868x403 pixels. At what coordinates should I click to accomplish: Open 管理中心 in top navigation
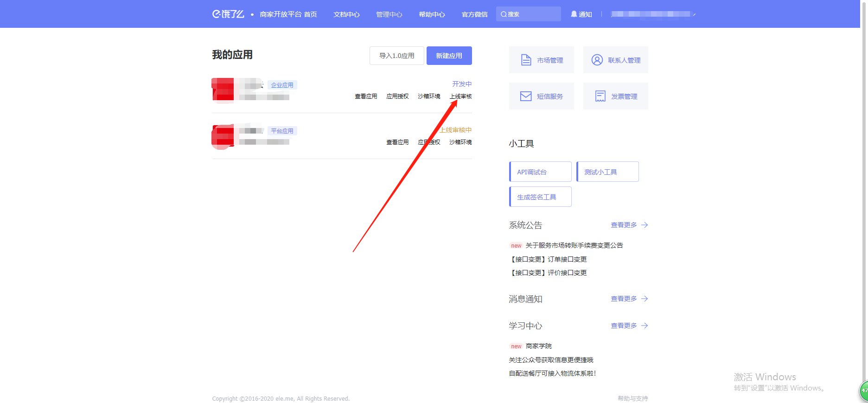(x=389, y=14)
